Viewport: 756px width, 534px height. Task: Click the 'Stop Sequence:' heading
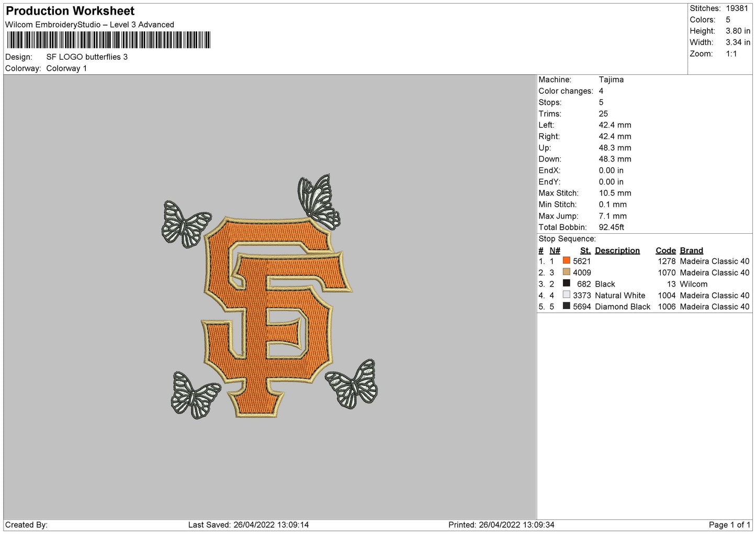[x=567, y=238]
